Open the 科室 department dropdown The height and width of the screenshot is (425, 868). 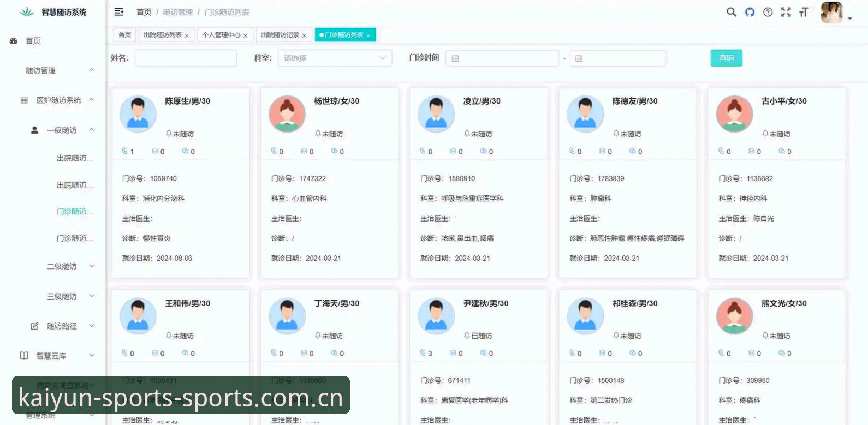point(335,58)
